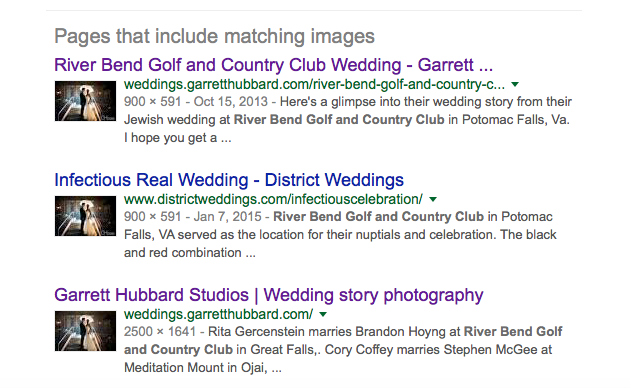Open River Bend Golf and Country Club Wedding result

pos(274,65)
